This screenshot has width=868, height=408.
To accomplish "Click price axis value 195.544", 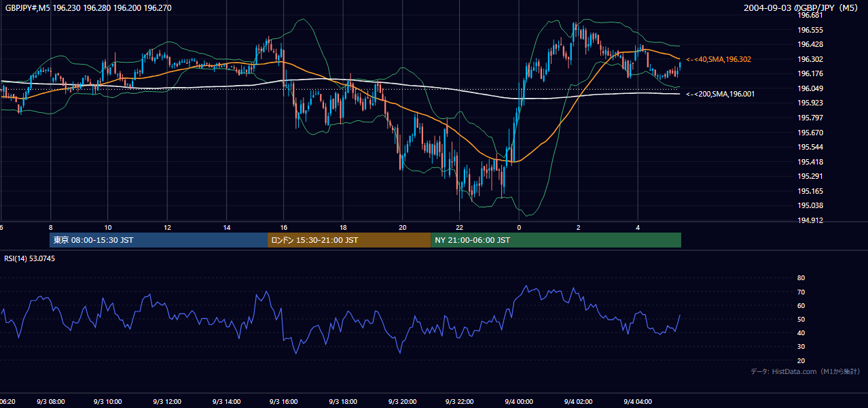I will pos(810,147).
